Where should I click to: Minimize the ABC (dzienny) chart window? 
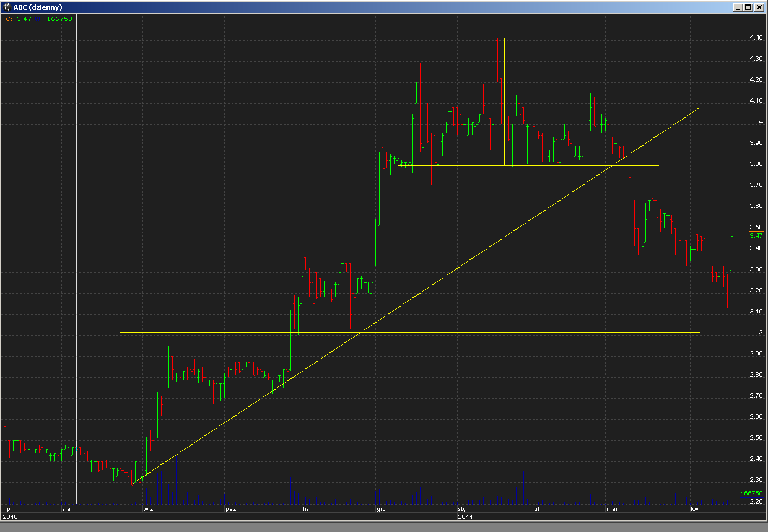coord(738,7)
